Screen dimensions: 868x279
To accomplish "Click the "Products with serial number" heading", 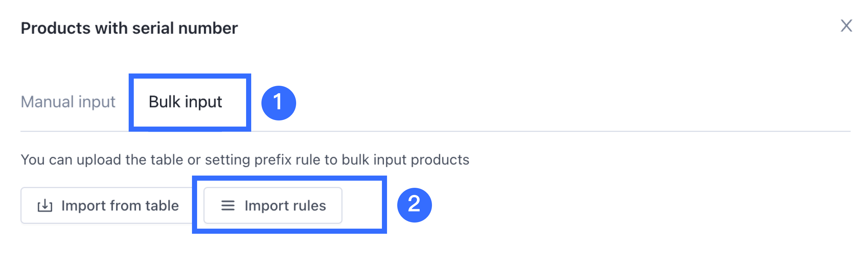I will click(129, 28).
